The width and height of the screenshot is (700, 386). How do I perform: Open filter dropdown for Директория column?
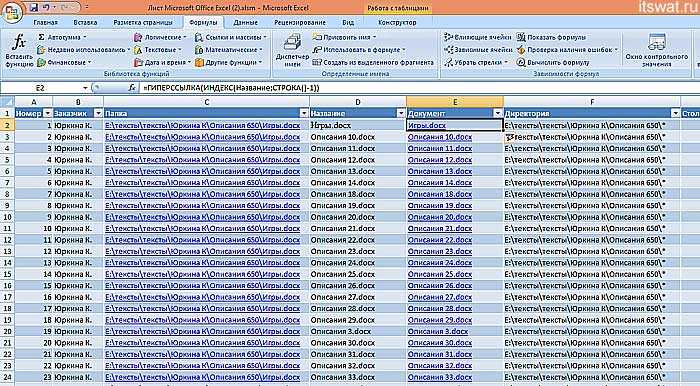[675, 114]
